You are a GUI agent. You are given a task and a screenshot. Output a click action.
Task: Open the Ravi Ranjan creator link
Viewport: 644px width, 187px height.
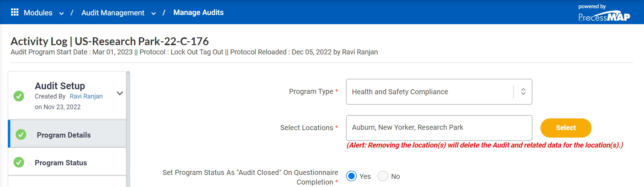(x=86, y=96)
